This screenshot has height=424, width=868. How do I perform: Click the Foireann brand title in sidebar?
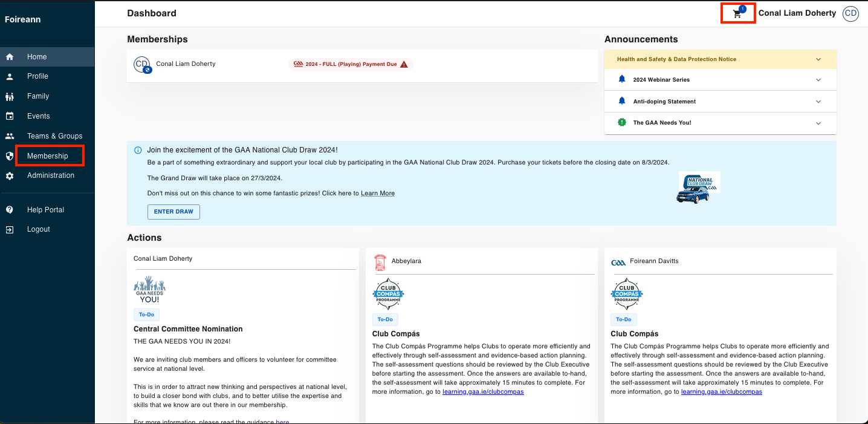point(23,19)
